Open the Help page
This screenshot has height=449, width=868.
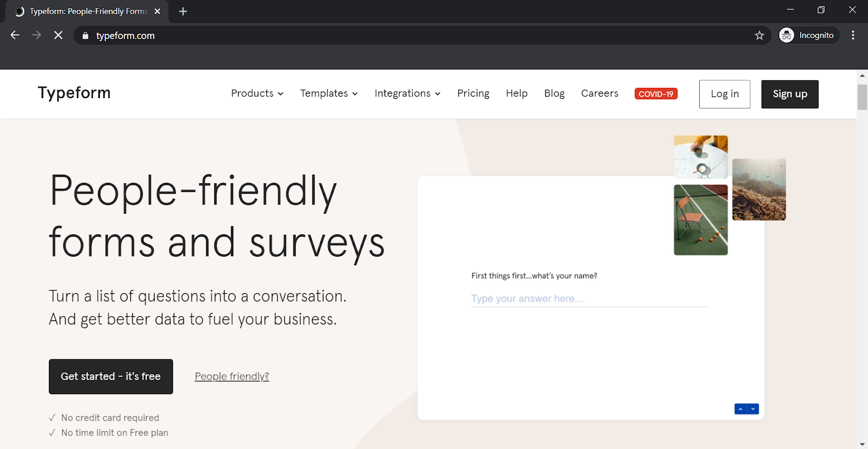coord(516,93)
